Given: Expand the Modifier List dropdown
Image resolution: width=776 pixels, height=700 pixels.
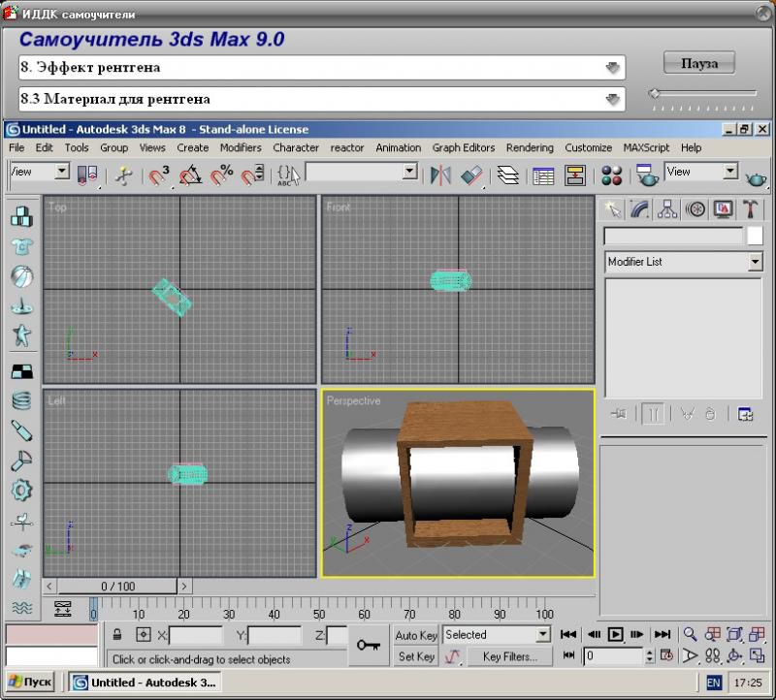Looking at the screenshot, I should [755, 262].
